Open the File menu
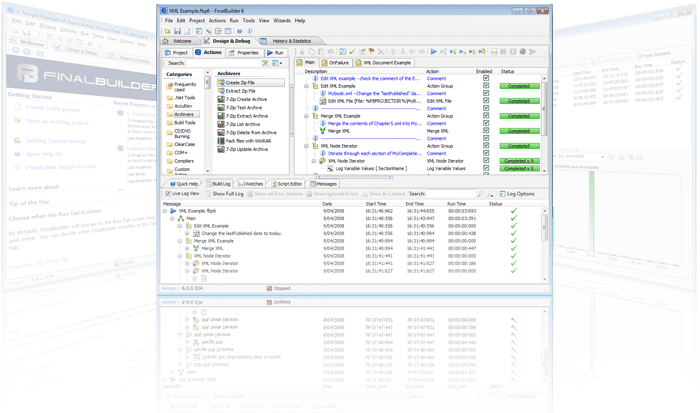 [x=169, y=21]
